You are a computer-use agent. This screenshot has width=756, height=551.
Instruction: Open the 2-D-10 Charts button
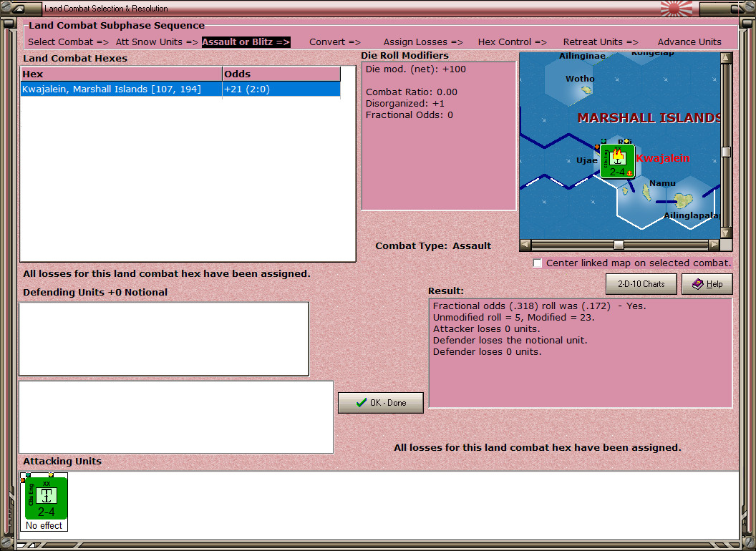641,284
